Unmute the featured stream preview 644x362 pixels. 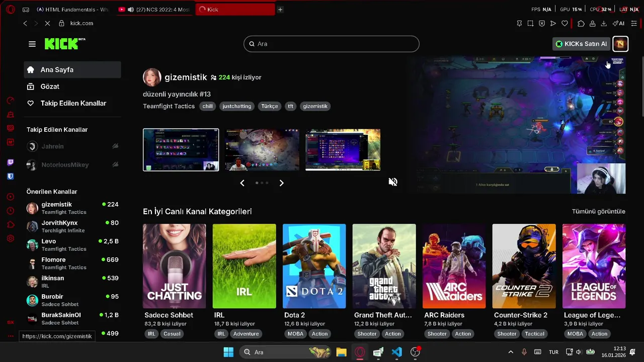(x=393, y=182)
